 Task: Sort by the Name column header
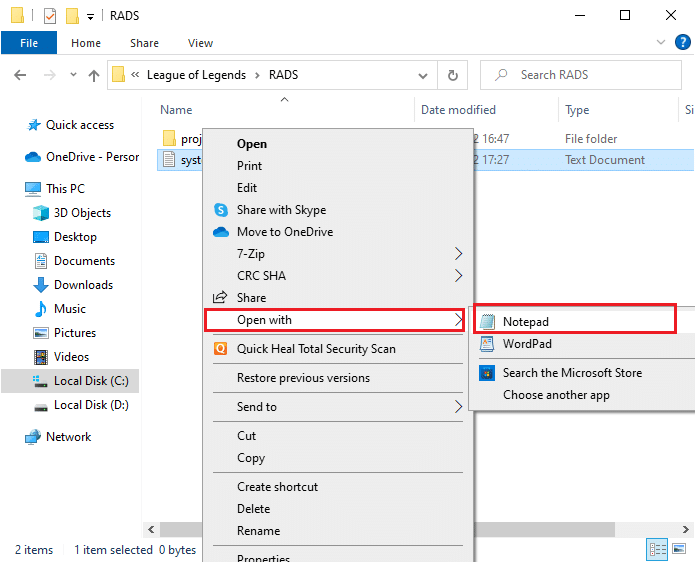(x=176, y=110)
